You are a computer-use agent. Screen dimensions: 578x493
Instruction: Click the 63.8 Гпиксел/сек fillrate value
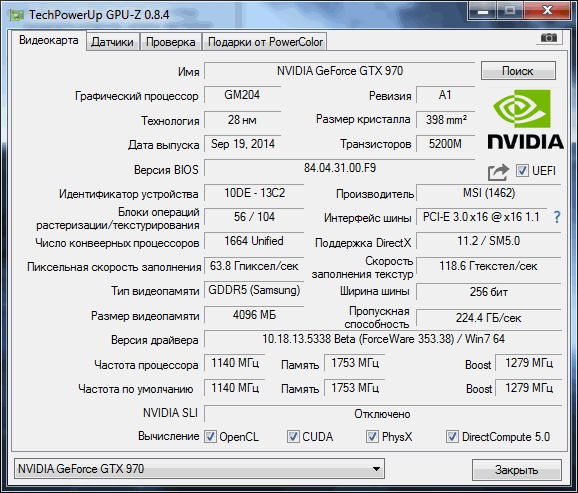coord(254,266)
